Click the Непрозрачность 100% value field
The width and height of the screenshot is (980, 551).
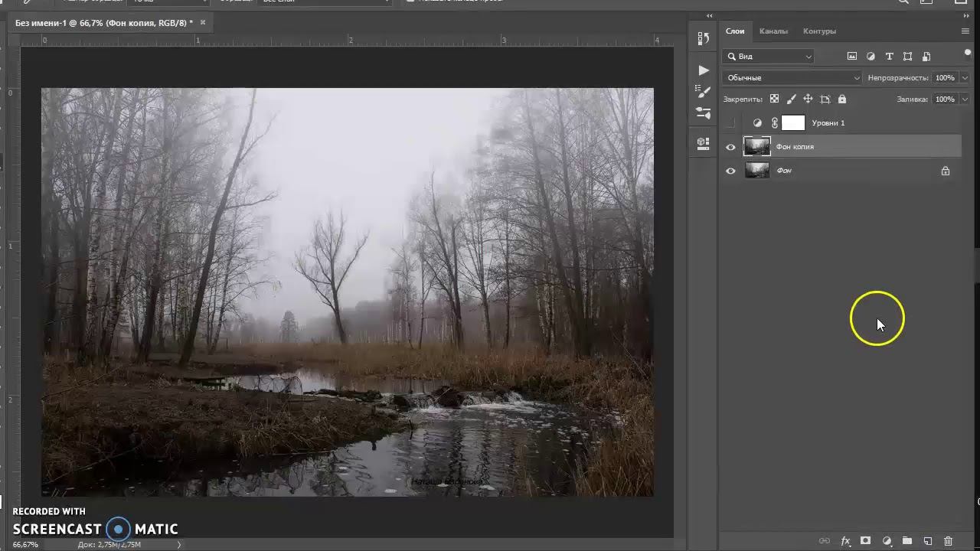pyautogui.click(x=945, y=78)
